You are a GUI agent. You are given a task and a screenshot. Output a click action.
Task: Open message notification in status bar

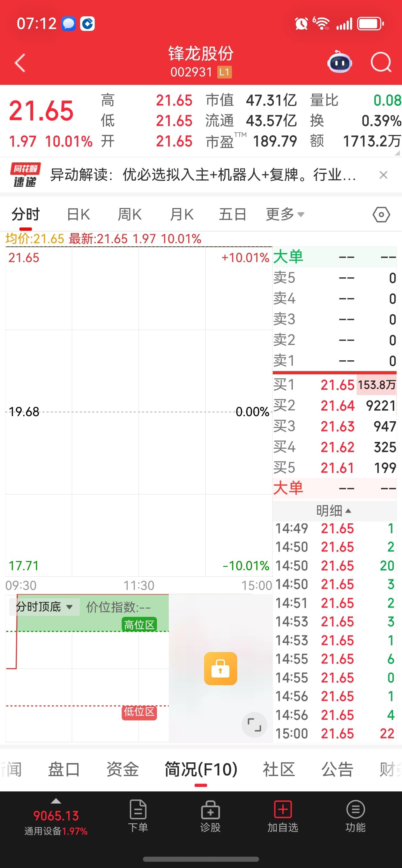(x=68, y=24)
